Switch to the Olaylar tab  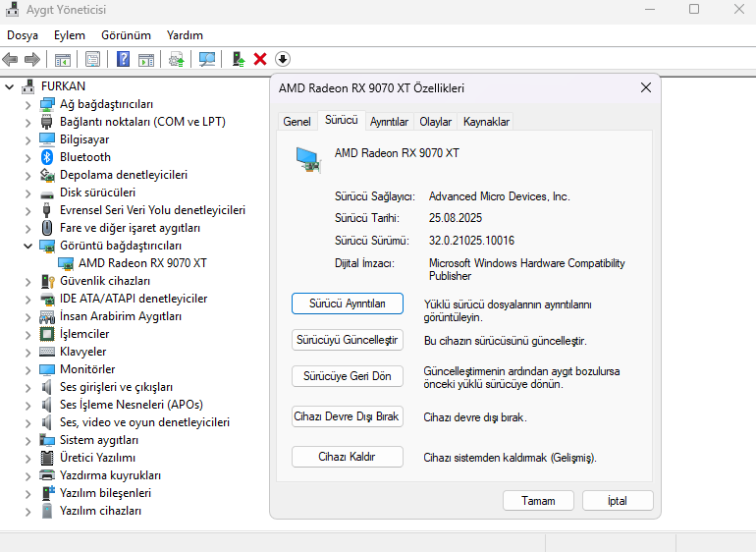pos(435,122)
